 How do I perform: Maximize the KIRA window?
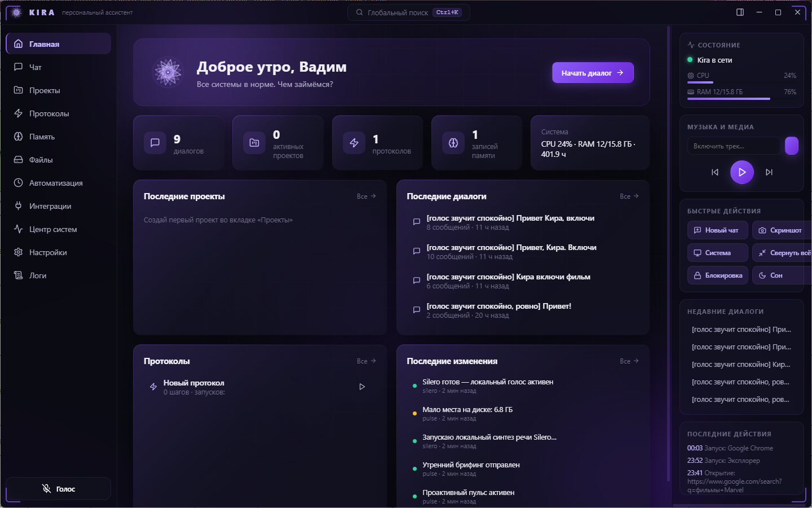point(778,12)
